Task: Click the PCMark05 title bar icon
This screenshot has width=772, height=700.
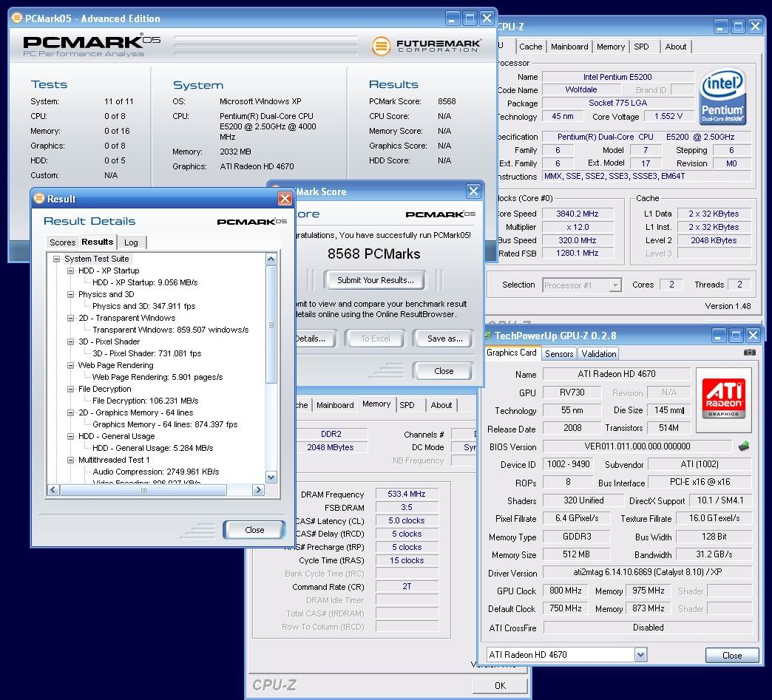Action: (17, 18)
